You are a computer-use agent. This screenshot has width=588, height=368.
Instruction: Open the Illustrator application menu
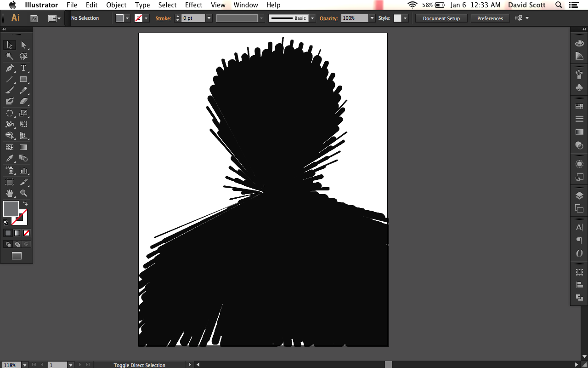tap(41, 5)
